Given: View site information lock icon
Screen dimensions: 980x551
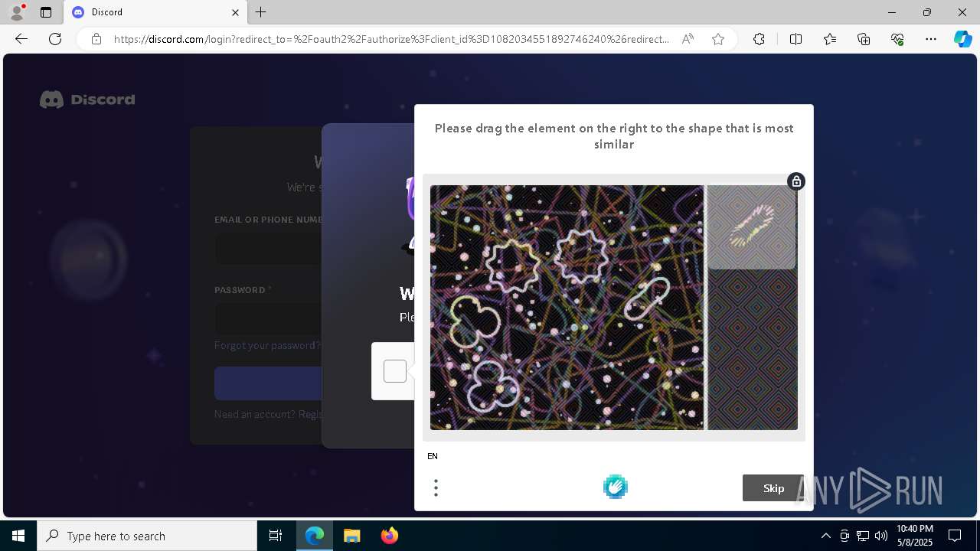Looking at the screenshot, I should coord(96,39).
